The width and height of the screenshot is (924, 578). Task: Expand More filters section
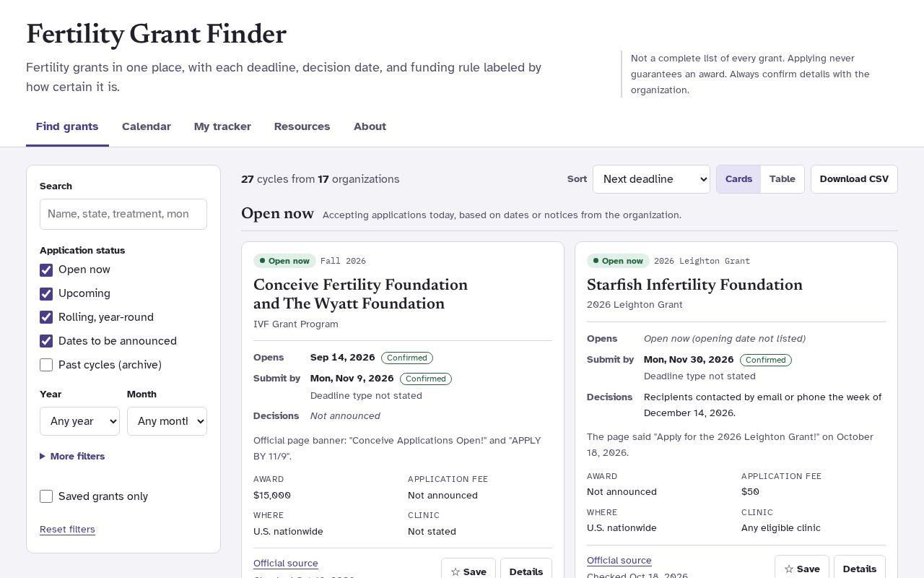pyautogui.click(x=72, y=456)
